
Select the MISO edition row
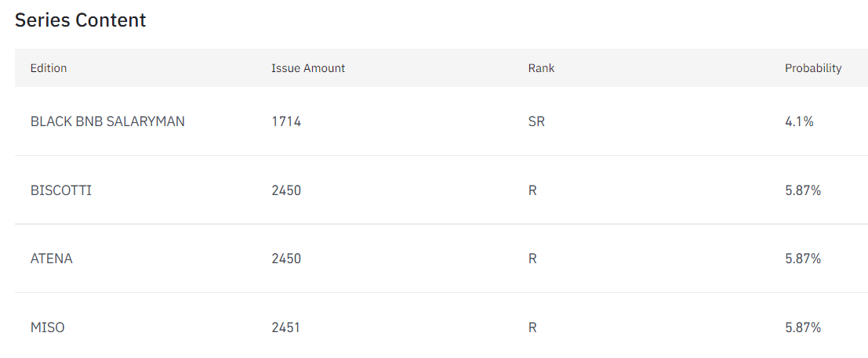click(47, 327)
